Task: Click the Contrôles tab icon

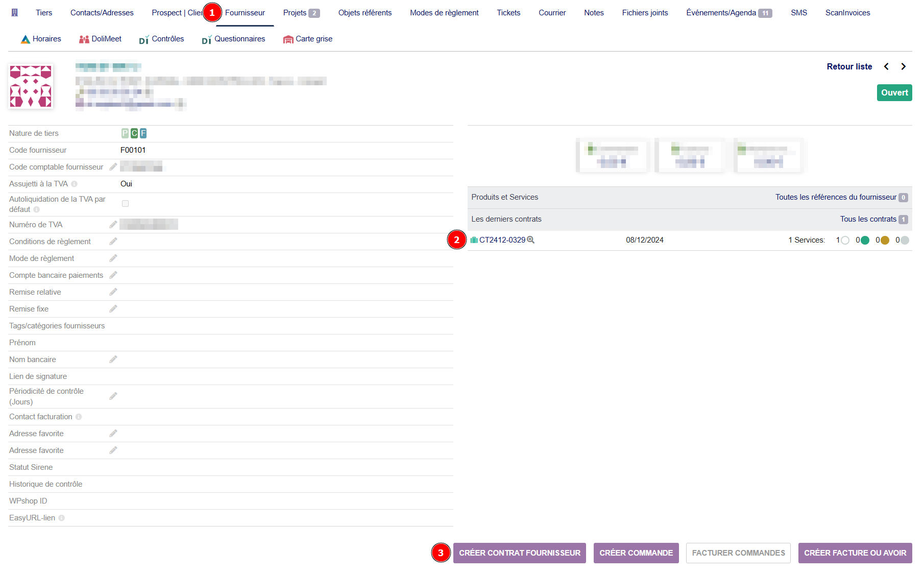Action: click(x=144, y=39)
